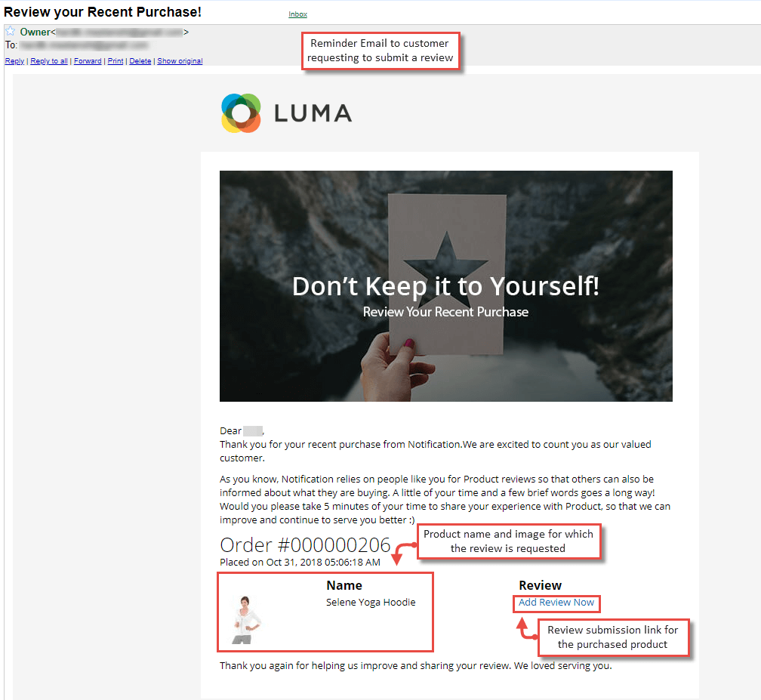Print the email message
The image size is (761, 700).
[116, 61]
